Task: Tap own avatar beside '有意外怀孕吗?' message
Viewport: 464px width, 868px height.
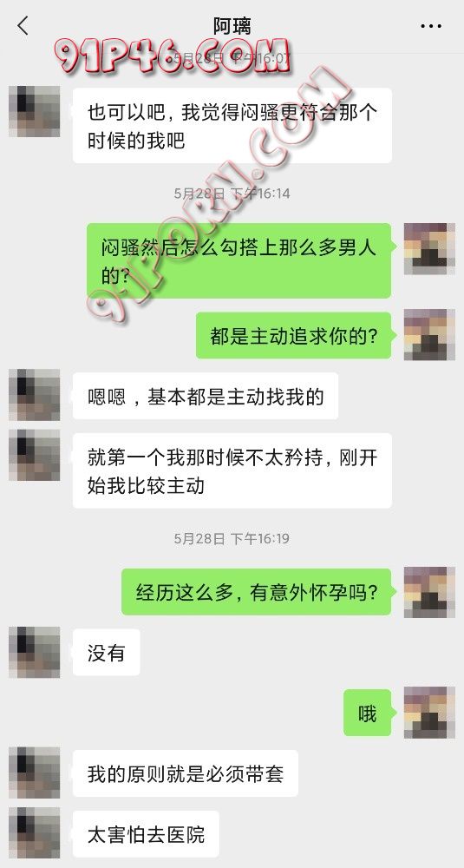Action: click(x=429, y=592)
